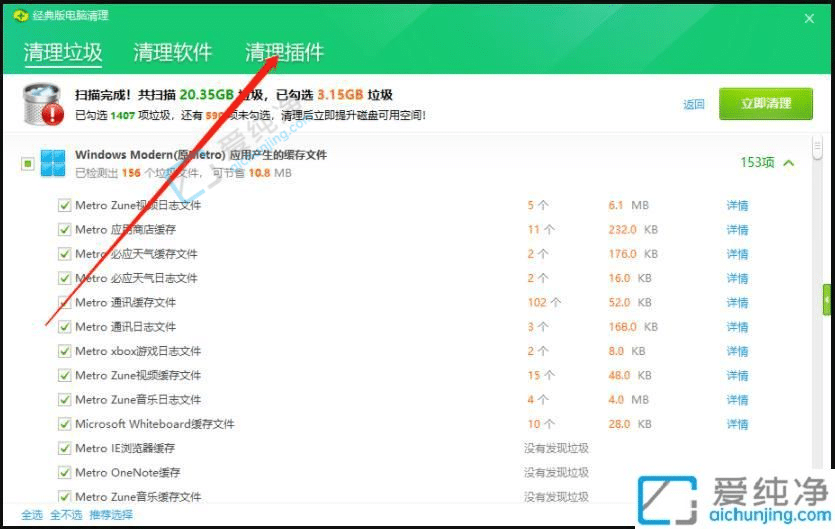Screen dimensions: 835x529
Task: Uncheck Metro 应用商店缓存 checkbox
Action: tap(64, 230)
